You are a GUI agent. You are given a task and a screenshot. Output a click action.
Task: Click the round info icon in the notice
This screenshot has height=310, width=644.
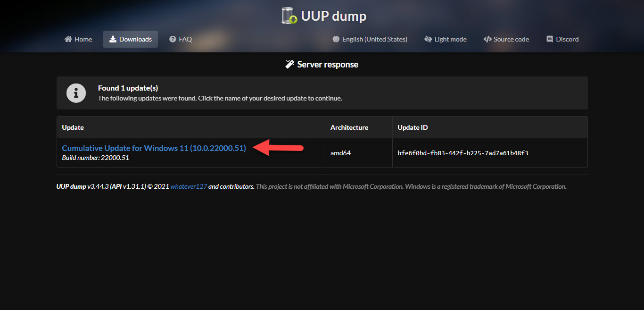coord(76,93)
